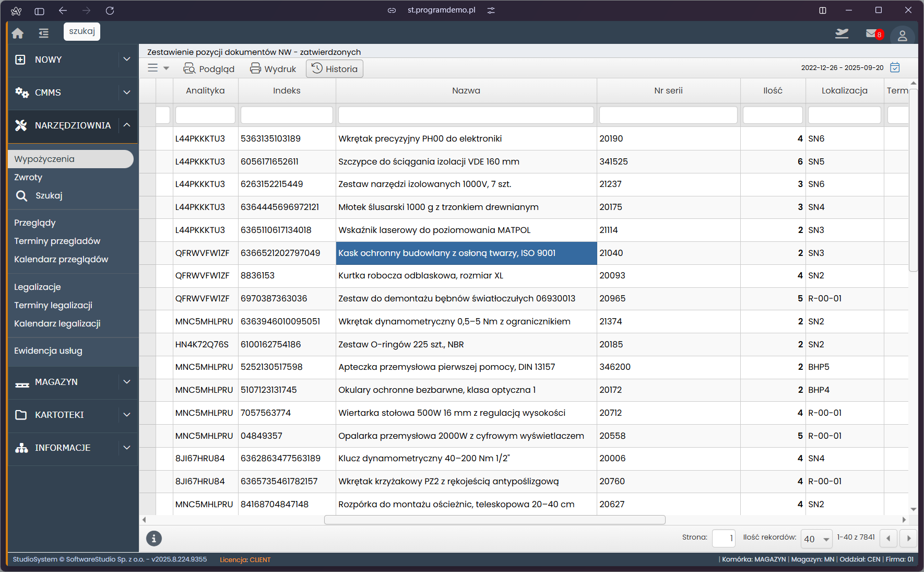Click the Nazwa column filter field
The height and width of the screenshot is (572, 924).
click(466, 115)
